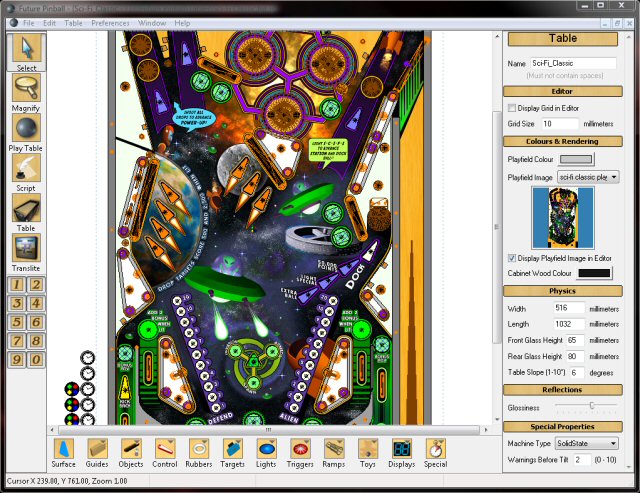Collapse the Editor section header

[x=563, y=91]
